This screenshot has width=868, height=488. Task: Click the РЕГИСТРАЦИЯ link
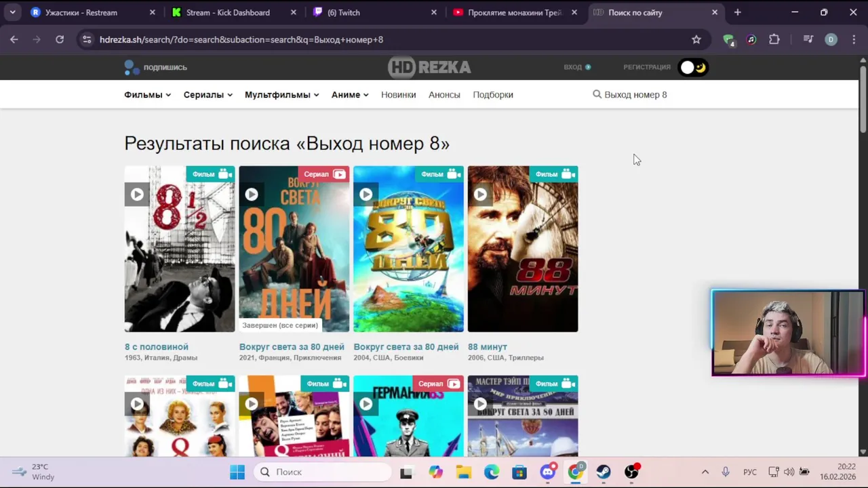[647, 67]
